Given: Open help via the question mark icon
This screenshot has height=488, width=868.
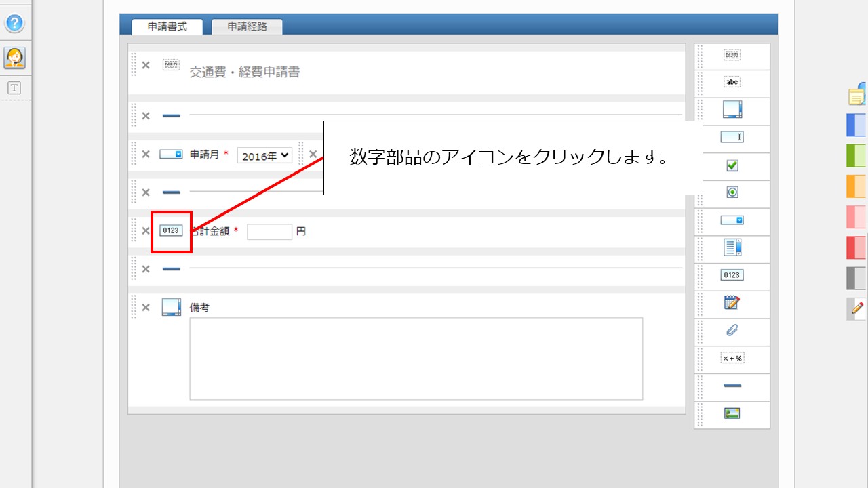Looking at the screenshot, I should [15, 22].
